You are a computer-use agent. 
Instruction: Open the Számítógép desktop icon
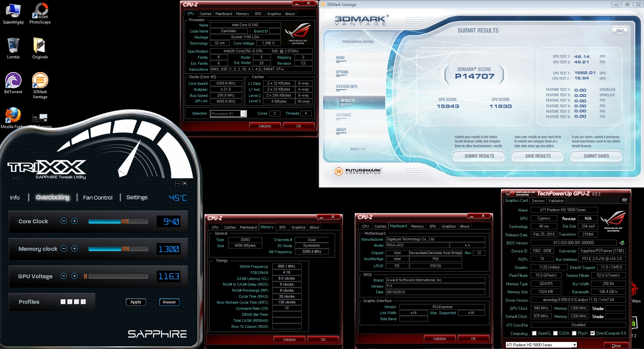(x=13, y=13)
